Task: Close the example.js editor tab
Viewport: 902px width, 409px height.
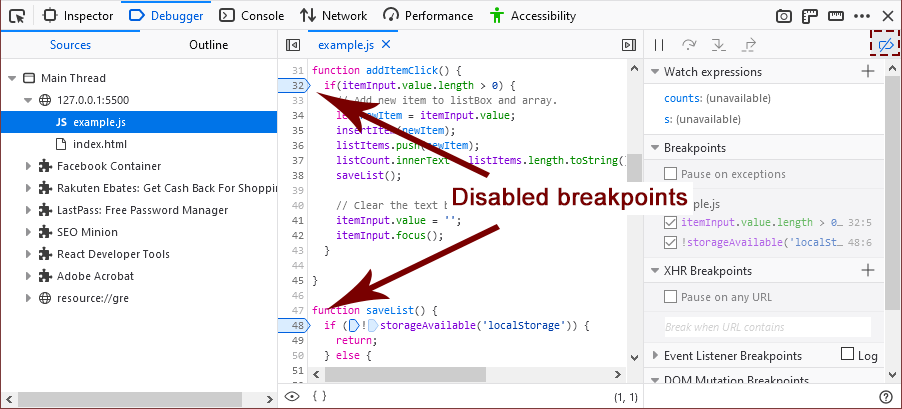Action: 386,45
